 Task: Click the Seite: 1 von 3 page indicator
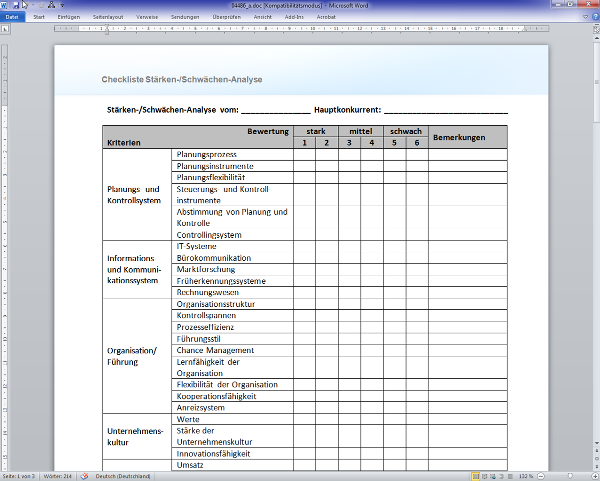click(20, 475)
